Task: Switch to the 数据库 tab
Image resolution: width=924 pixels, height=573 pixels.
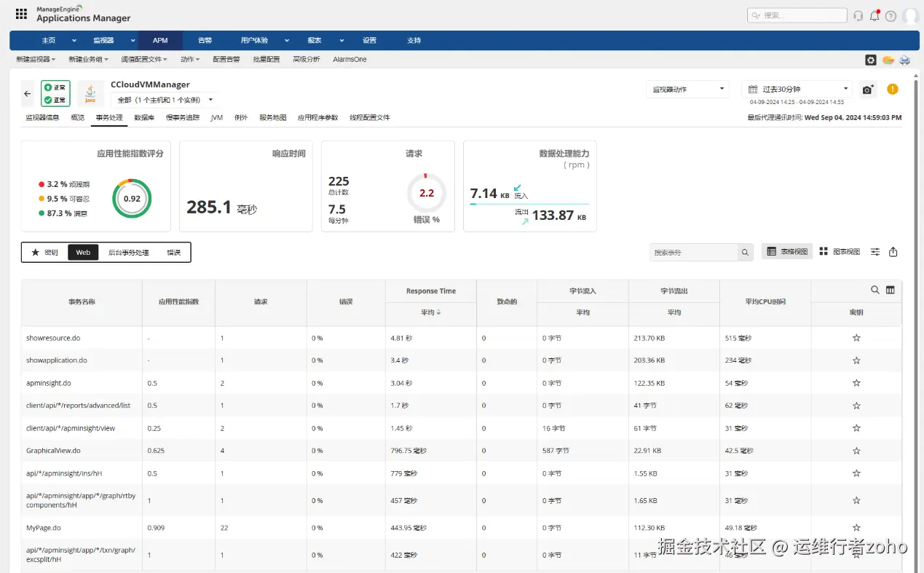Action: 144,117
